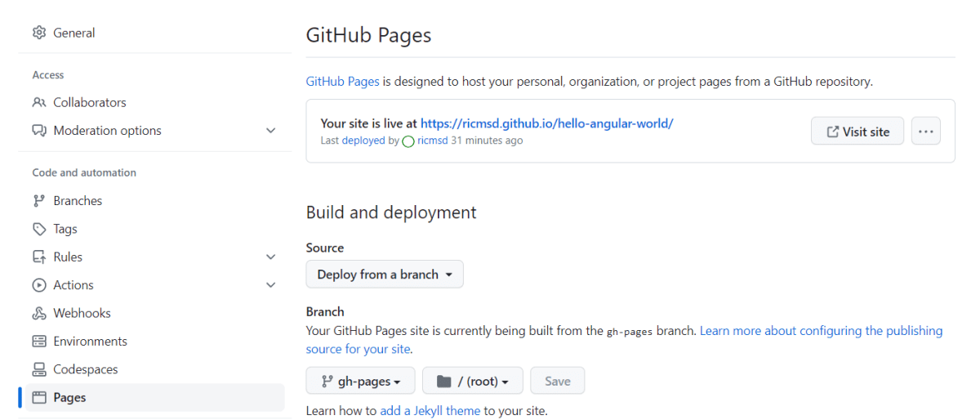Click the Pages browser icon
Viewport: 980px width, 420px height.
[x=39, y=398]
